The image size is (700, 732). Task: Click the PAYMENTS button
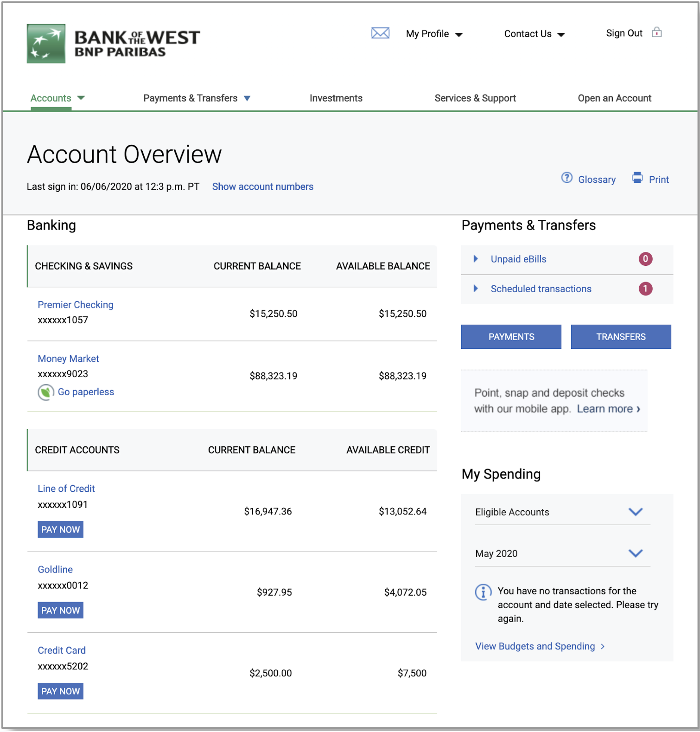tap(511, 337)
